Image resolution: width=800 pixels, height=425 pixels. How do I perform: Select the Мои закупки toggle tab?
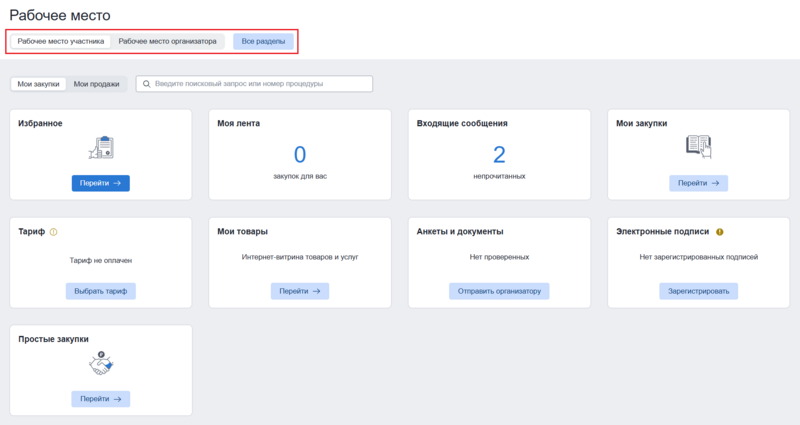(x=38, y=84)
